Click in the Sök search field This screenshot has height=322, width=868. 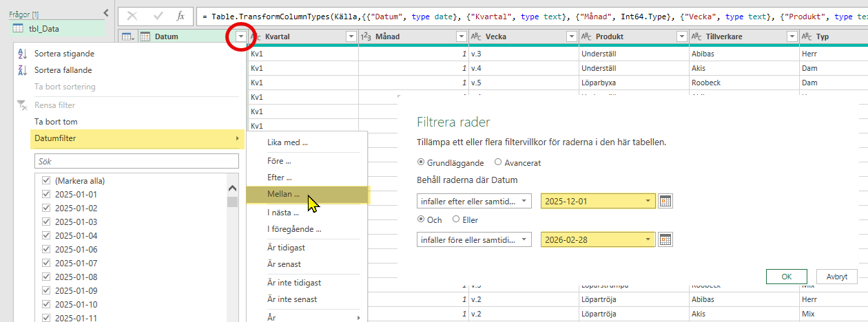136,161
